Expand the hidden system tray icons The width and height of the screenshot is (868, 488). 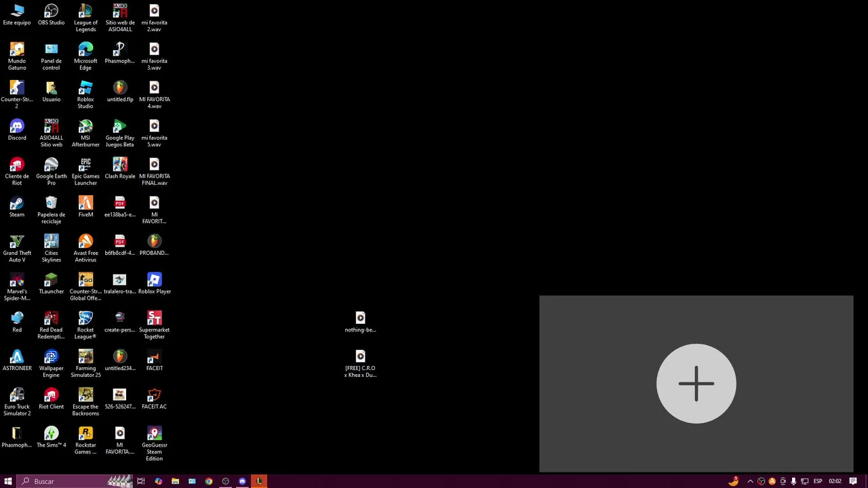(x=750, y=481)
